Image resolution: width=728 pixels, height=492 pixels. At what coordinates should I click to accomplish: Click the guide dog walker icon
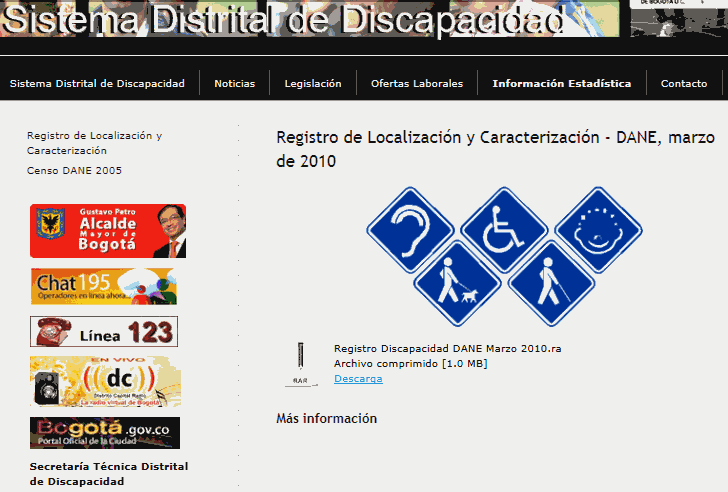[x=458, y=283]
